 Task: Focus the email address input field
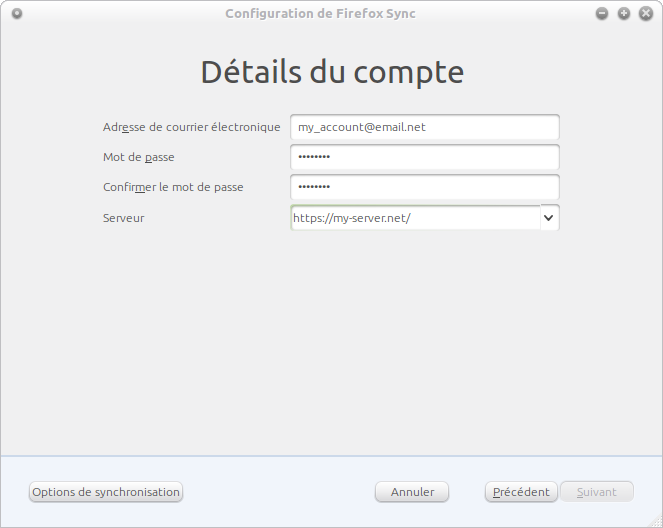point(424,127)
